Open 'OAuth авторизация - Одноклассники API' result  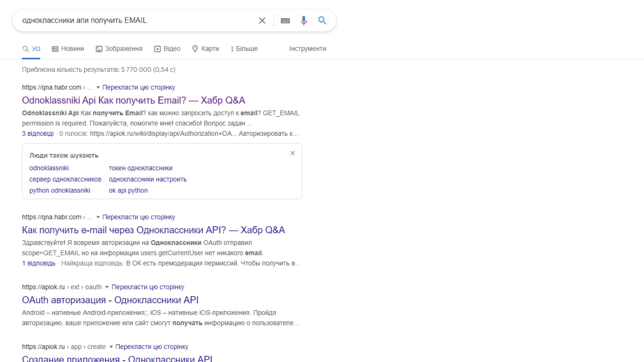110,300
